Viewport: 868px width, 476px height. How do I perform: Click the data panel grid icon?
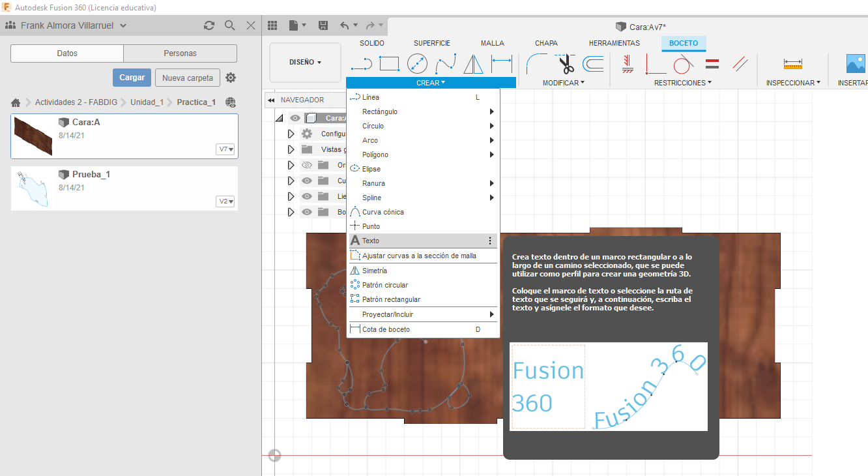[272, 25]
